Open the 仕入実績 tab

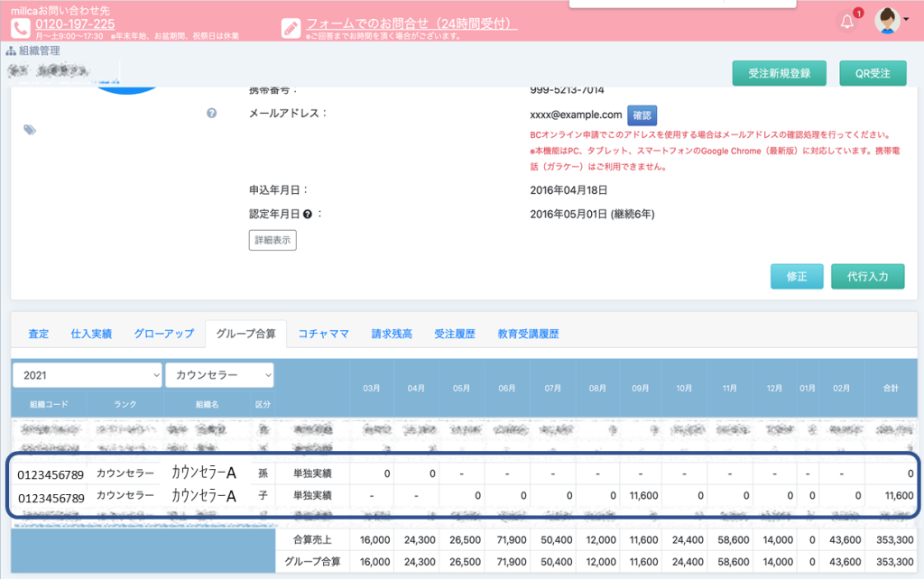(x=91, y=334)
